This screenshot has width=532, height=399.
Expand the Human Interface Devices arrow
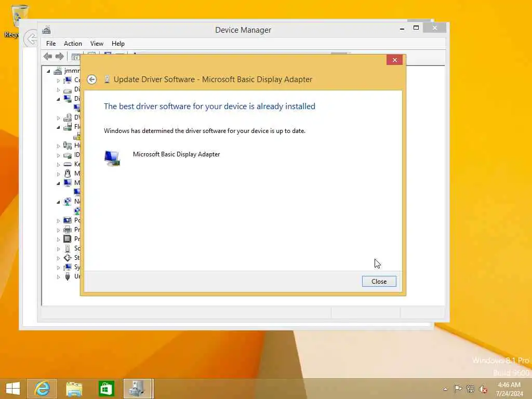click(58, 146)
